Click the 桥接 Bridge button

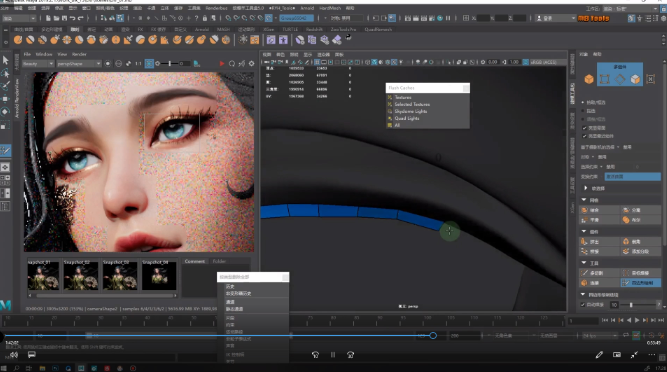(x=600, y=251)
